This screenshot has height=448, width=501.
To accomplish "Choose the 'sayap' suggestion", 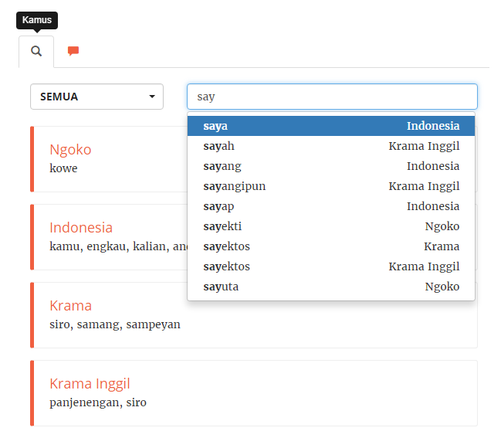I will (x=331, y=206).
